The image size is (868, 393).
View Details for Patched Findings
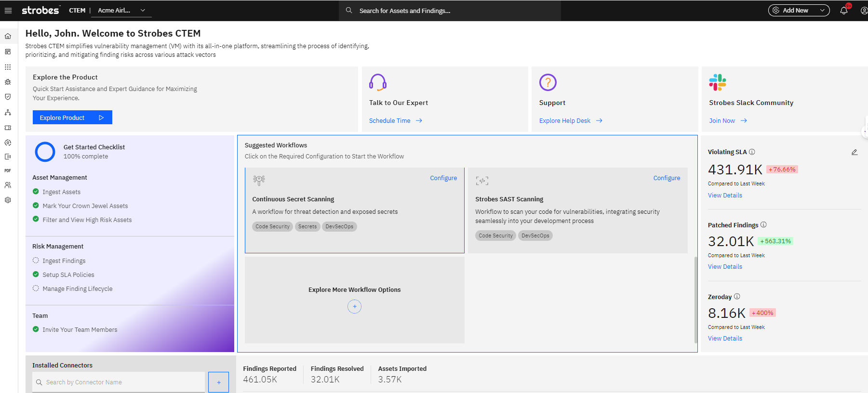pyautogui.click(x=725, y=266)
